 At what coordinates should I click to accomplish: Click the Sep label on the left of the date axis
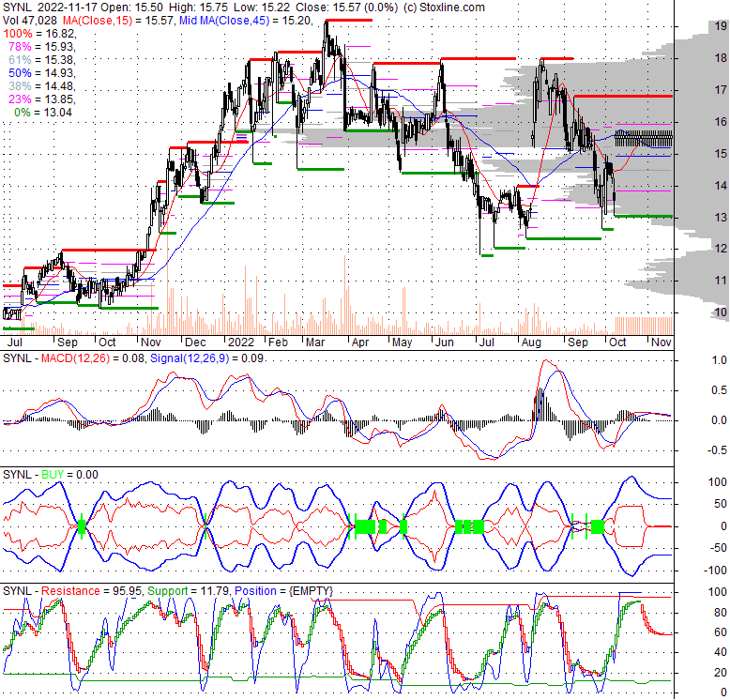(67, 342)
